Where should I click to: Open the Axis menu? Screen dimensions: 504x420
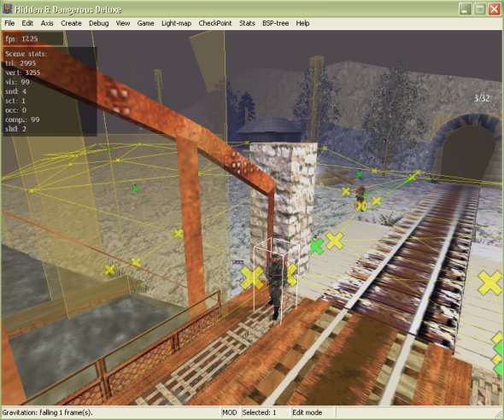pos(47,23)
